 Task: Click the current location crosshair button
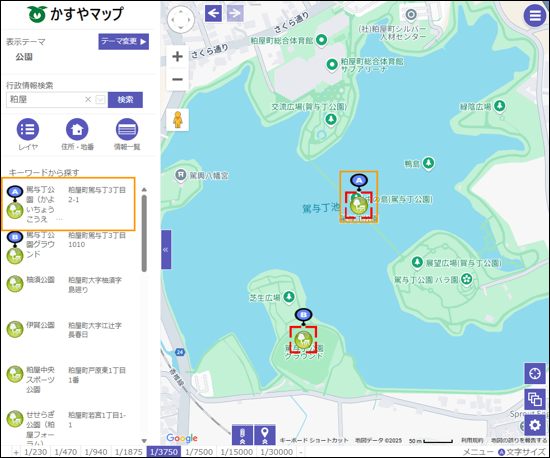[x=535, y=373]
